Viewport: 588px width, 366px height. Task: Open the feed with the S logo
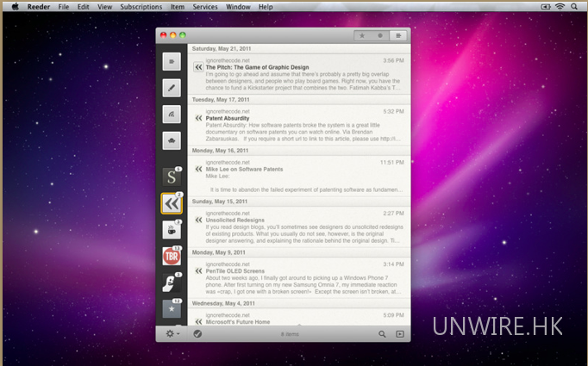(171, 177)
